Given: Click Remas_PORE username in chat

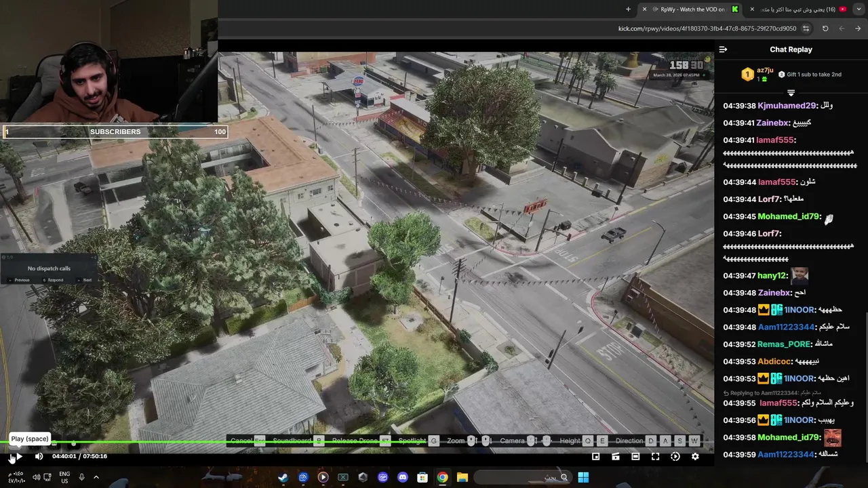Looking at the screenshot, I should coord(785,344).
